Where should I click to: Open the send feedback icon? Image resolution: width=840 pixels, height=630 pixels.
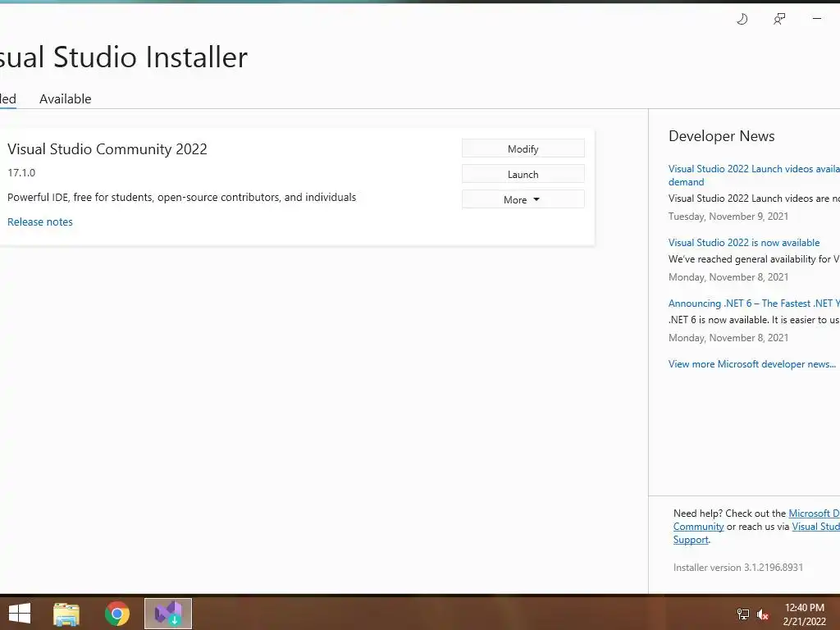tap(779, 20)
